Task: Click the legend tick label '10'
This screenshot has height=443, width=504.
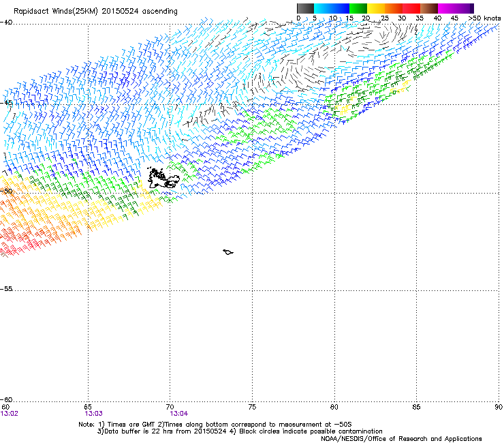Action: tap(333, 18)
